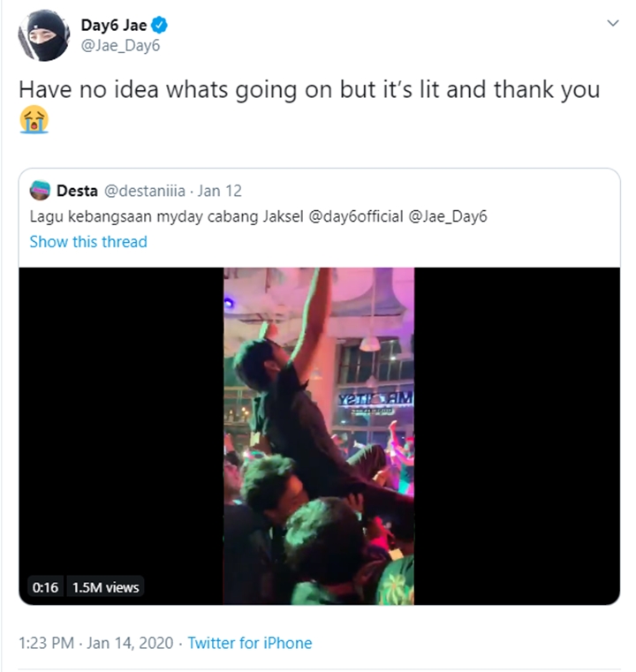Open Desta's profile from the name
This screenshot has width=636, height=672.
click(77, 191)
